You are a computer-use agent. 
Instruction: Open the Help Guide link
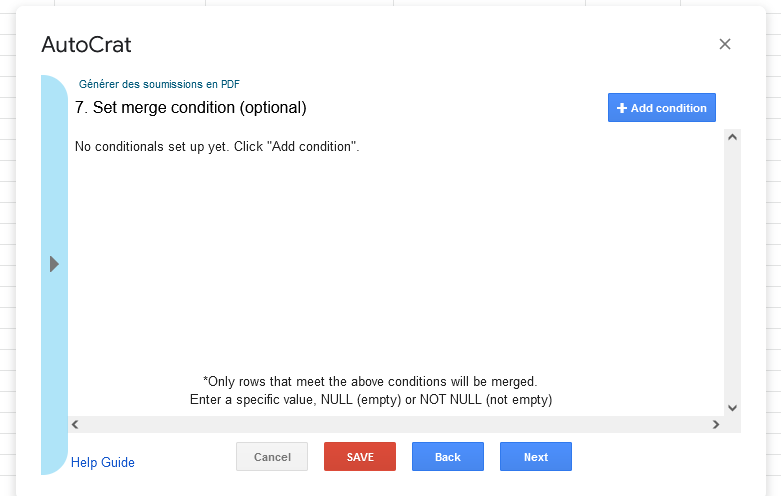pos(103,462)
